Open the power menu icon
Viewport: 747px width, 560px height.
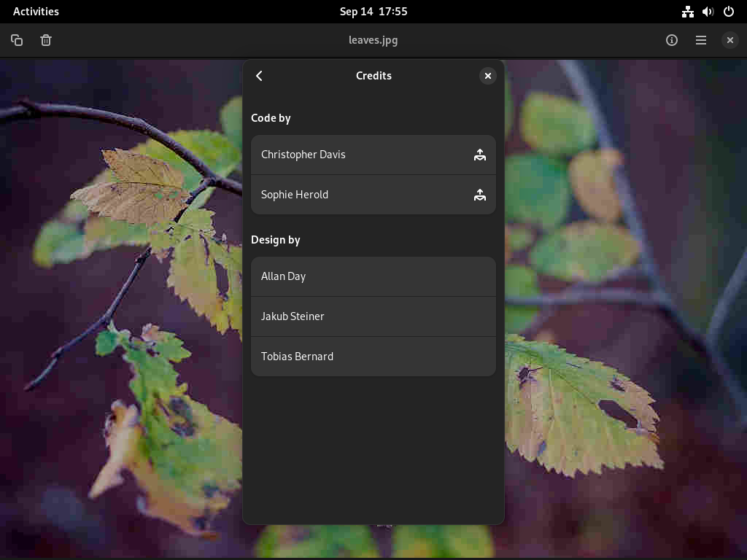pos(729,12)
